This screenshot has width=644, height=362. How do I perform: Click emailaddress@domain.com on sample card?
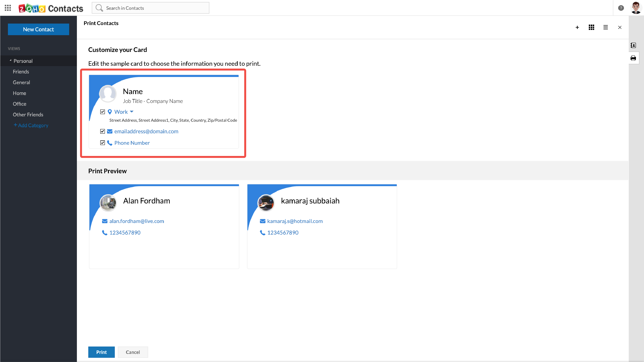pyautogui.click(x=146, y=131)
